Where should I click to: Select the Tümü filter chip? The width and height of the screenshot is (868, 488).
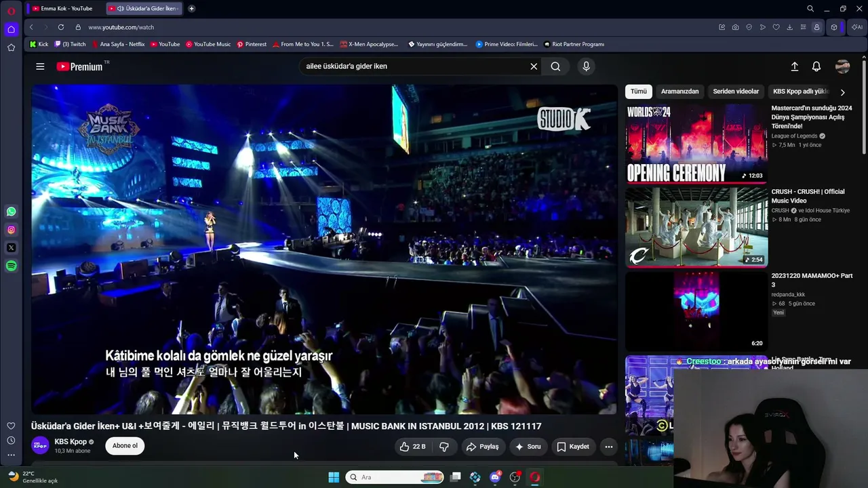(639, 91)
